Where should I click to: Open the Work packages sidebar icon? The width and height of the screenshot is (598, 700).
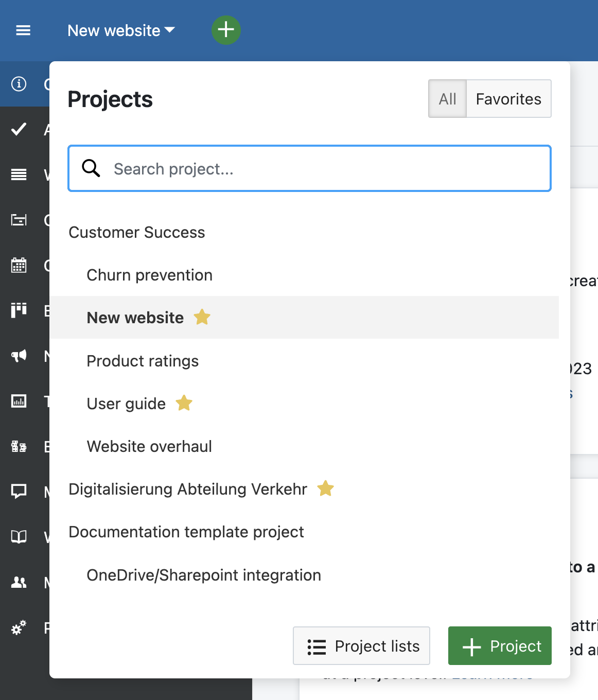[x=19, y=174]
